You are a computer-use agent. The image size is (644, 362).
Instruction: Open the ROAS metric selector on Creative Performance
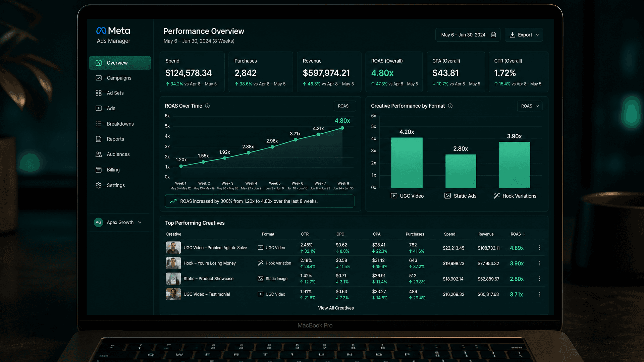coord(530,106)
